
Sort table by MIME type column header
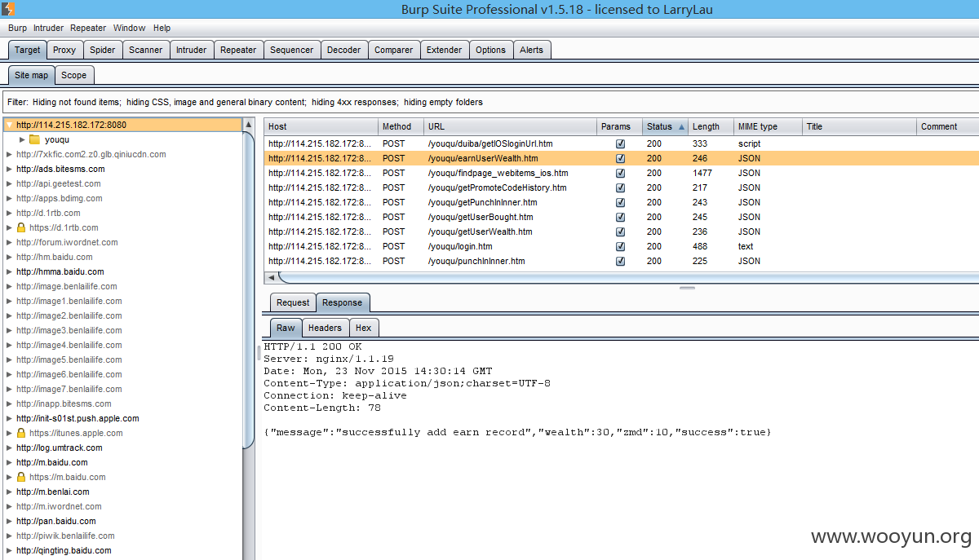tap(768, 126)
